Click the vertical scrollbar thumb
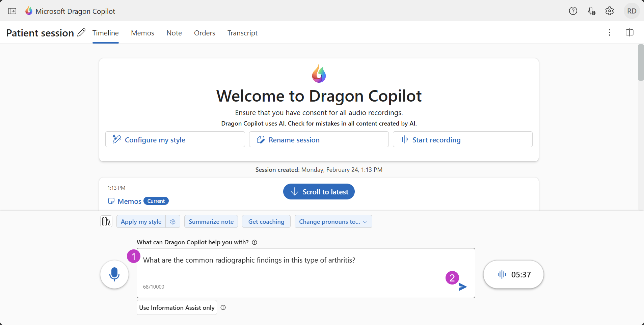 point(640,62)
